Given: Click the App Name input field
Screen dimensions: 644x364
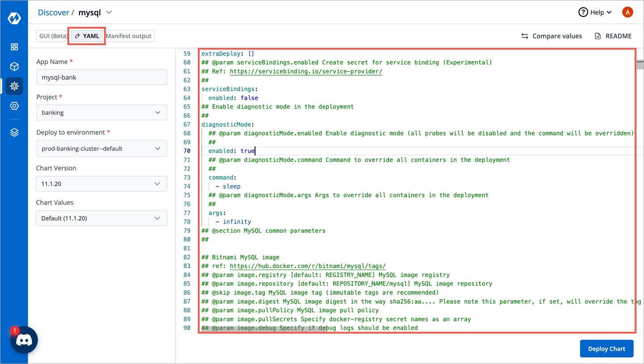Looking at the screenshot, I should coord(101,77).
